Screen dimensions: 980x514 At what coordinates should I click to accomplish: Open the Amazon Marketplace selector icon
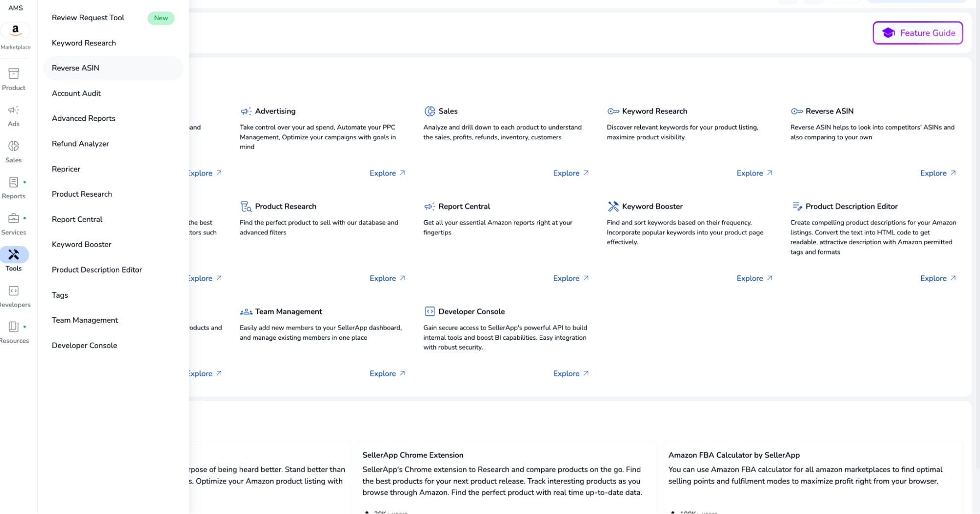[15, 30]
